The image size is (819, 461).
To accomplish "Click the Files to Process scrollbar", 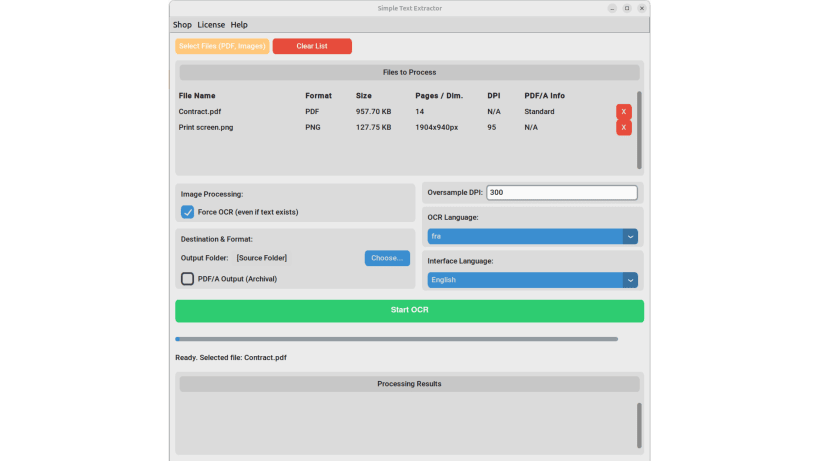I will point(639,130).
